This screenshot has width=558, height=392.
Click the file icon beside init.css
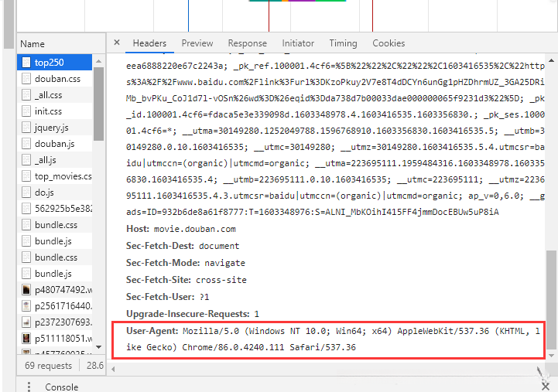(26, 111)
